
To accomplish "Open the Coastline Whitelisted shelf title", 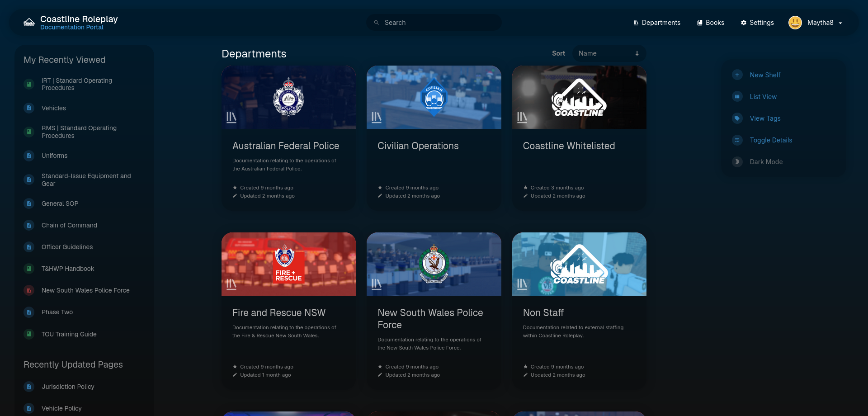I will [x=569, y=146].
